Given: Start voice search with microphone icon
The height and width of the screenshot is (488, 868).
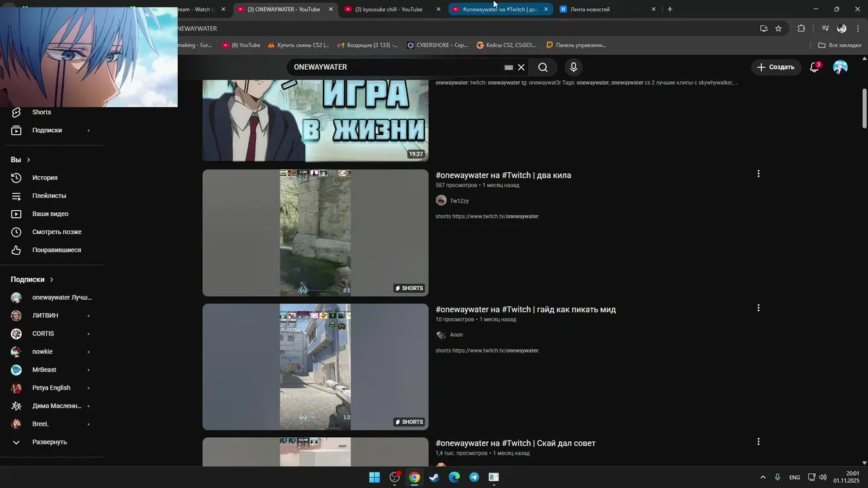Looking at the screenshot, I should pos(574,67).
